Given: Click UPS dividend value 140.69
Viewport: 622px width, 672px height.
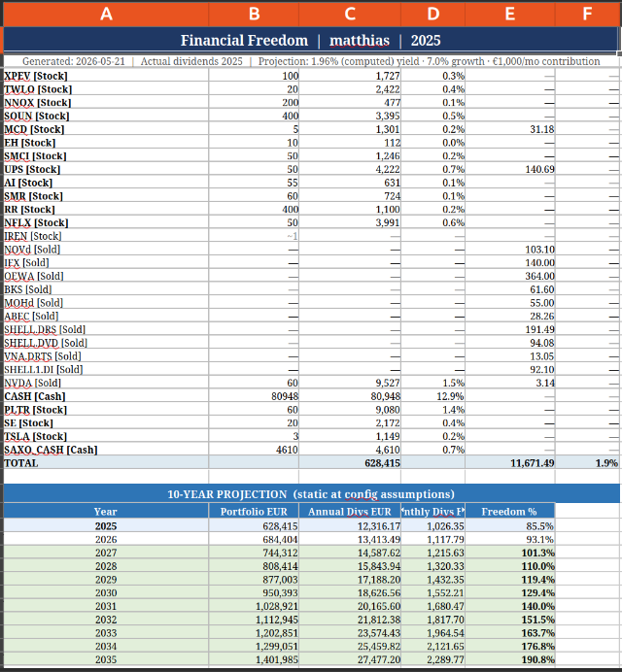Looking at the screenshot, I should [x=510, y=169].
